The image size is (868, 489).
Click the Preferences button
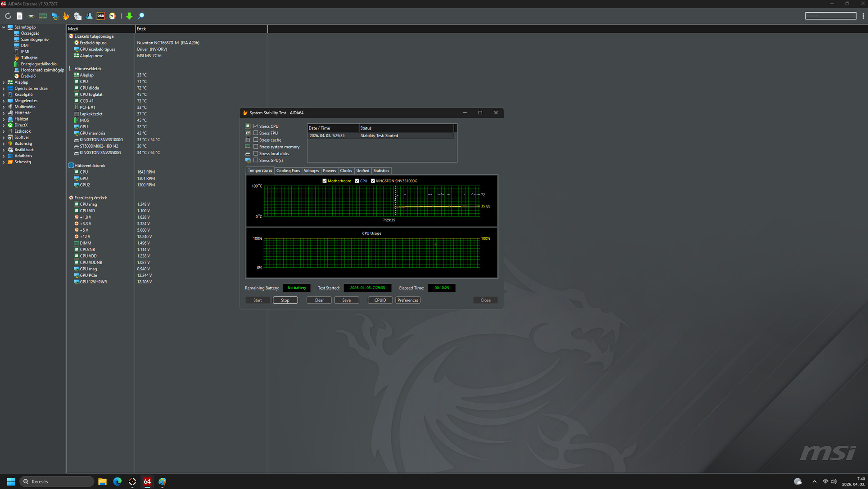407,300
